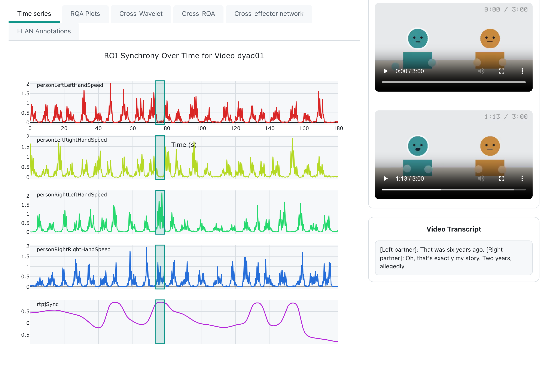Click the highlighted window in personRightLeftHandSpeed plot

coord(160,212)
